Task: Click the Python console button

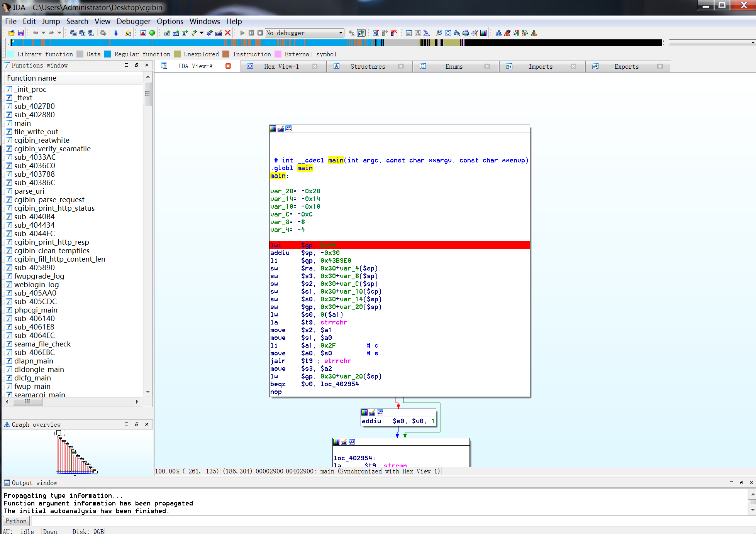Action: coord(16,521)
